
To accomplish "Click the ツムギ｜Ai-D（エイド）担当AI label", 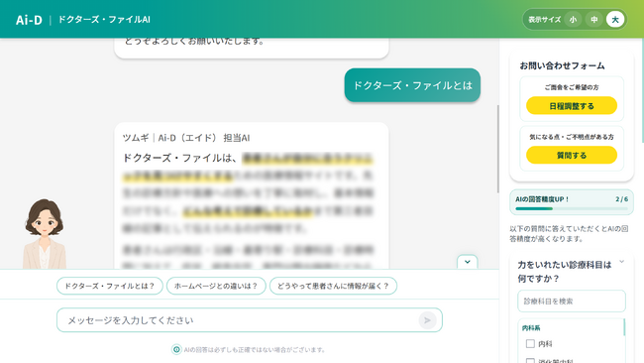I will pos(186,138).
